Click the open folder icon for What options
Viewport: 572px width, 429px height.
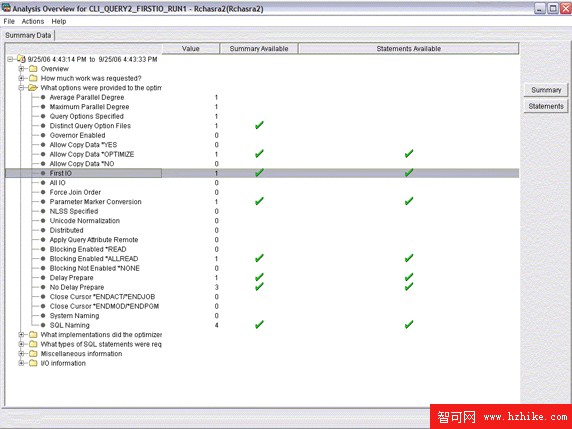pos(33,88)
